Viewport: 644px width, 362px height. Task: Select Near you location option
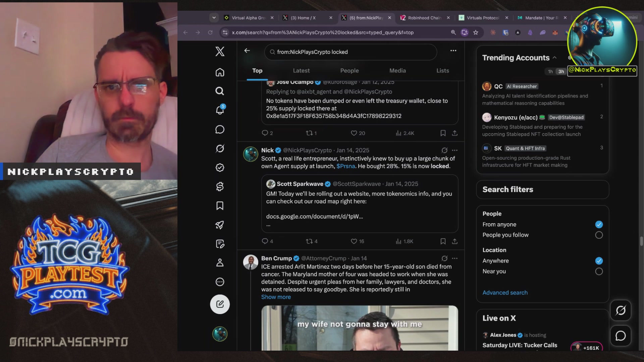pos(599,271)
